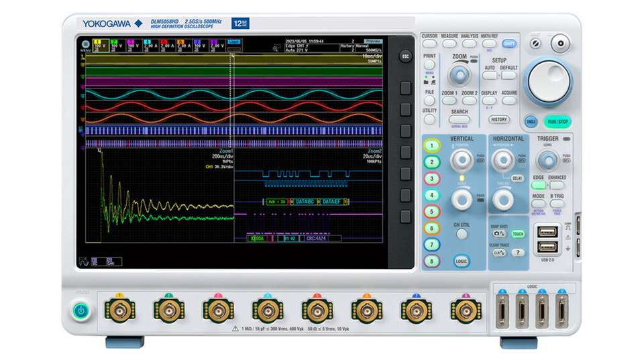Toggle the ZOOM 1 key
The image size is (644, 362).
pyautogui.click(x=449, y=101)
